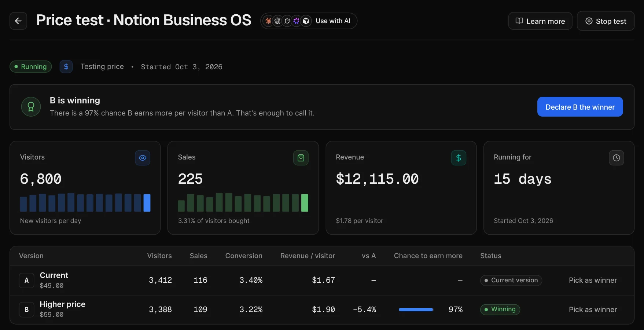Click the $59.00 price under Higher price
Image resolution: width=644 pixels, height=330 pixels.
coord(52,315)
